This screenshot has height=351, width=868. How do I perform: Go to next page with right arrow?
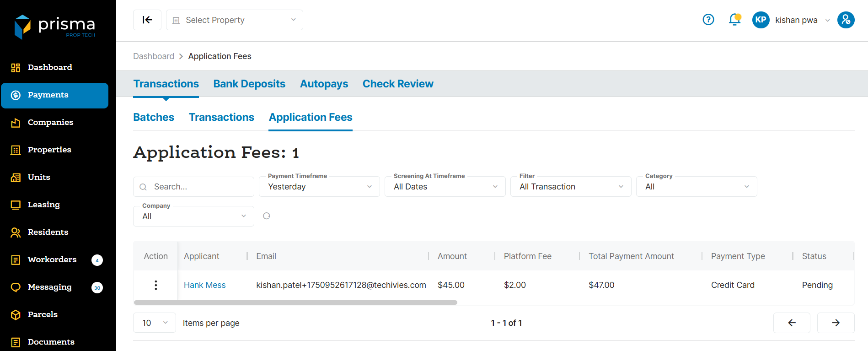(x=836, y=323)
